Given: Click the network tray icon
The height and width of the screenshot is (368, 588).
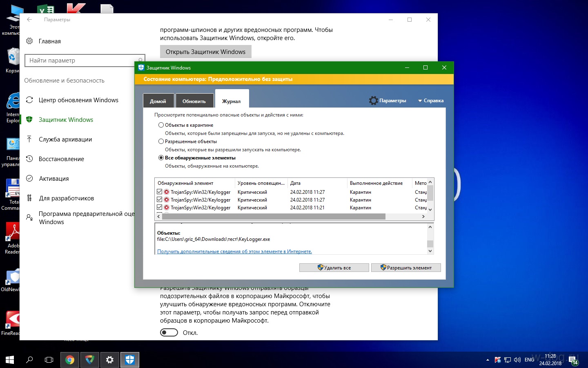Looking at the screenshot, I should point(508,360).
